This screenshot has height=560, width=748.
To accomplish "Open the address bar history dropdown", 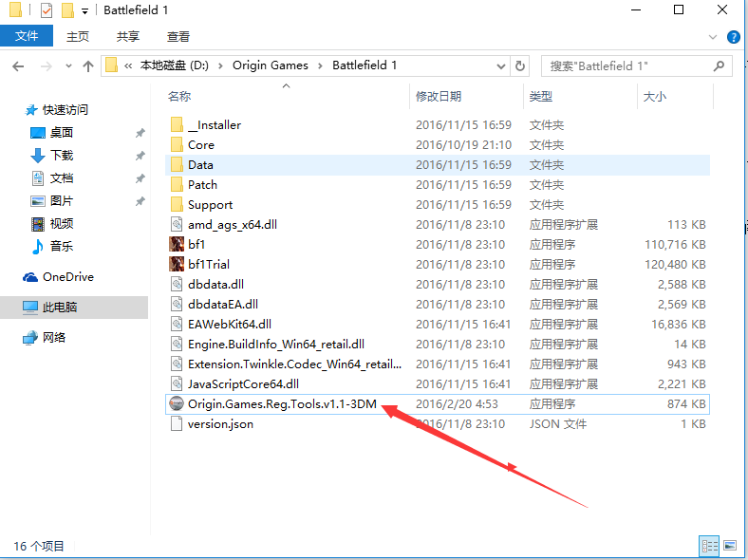I will click(x=501, y=66).
